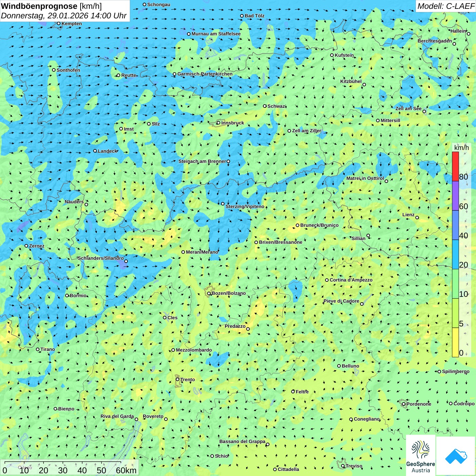This screenshot has height=476, width=476.
Task: Click the Trento city marker
Action: [177, 379]
